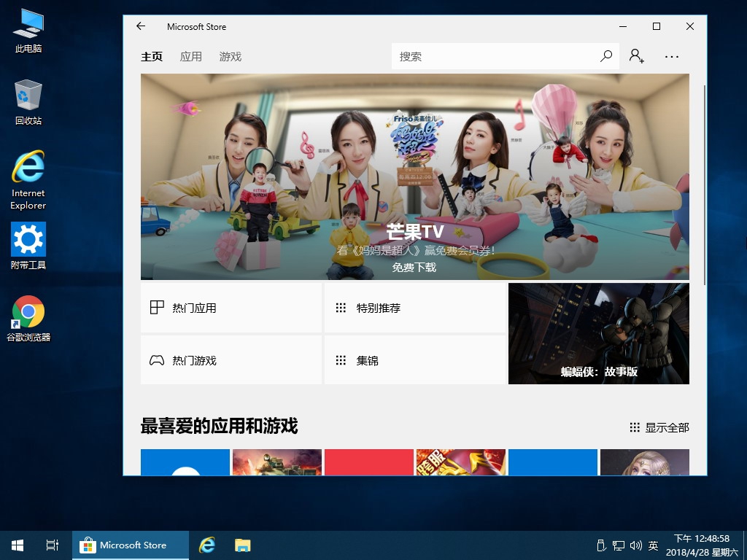Open the 应用 tab
Image resolution: width=747 pixels, height=560 pixels.
[x=191, y=57]
